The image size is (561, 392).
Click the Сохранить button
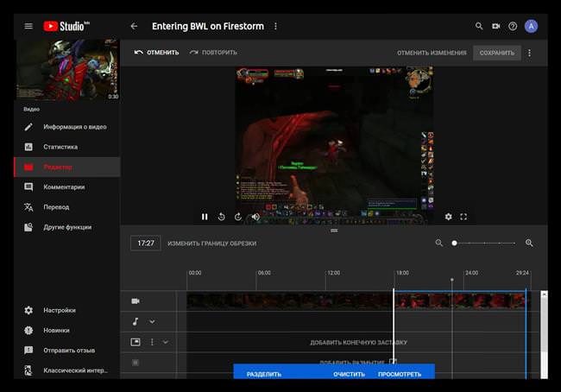click(x=496, y=53)
